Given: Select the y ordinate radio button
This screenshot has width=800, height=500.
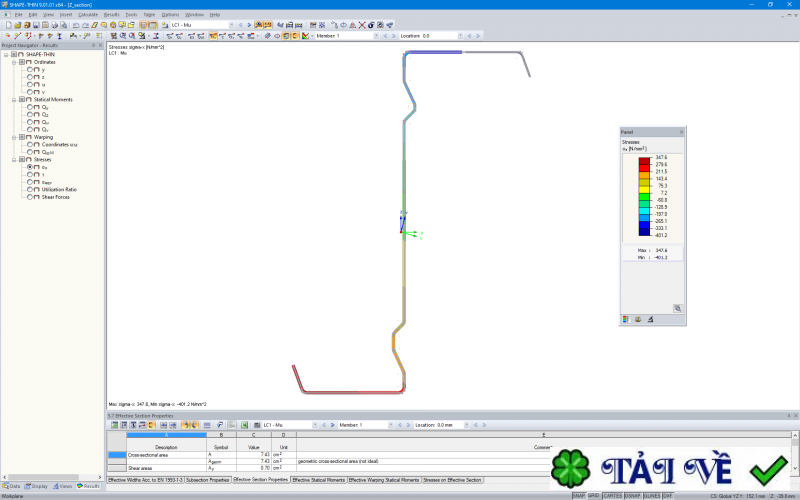Looking at the screenshot, I should pyautogui.click(x=30, y=69).
